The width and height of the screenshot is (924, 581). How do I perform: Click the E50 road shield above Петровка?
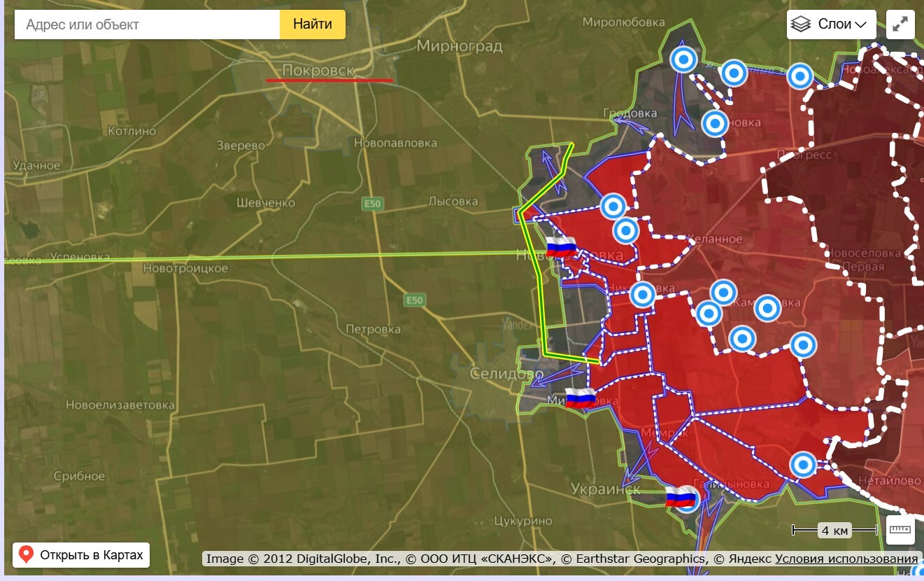coord(415,300)
